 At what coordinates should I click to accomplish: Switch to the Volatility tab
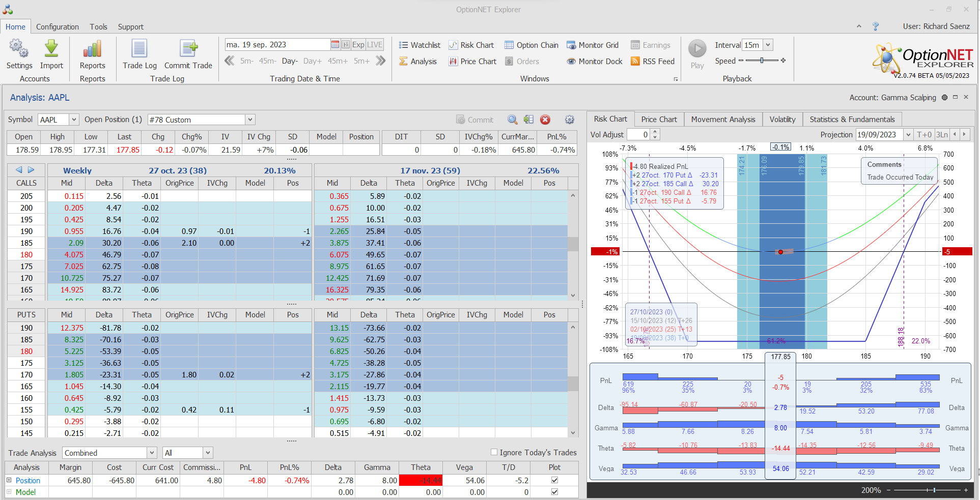tap(782, 119)
